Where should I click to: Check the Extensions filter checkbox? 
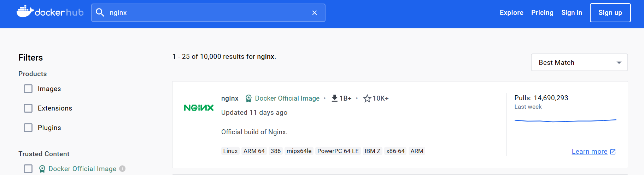28,108
